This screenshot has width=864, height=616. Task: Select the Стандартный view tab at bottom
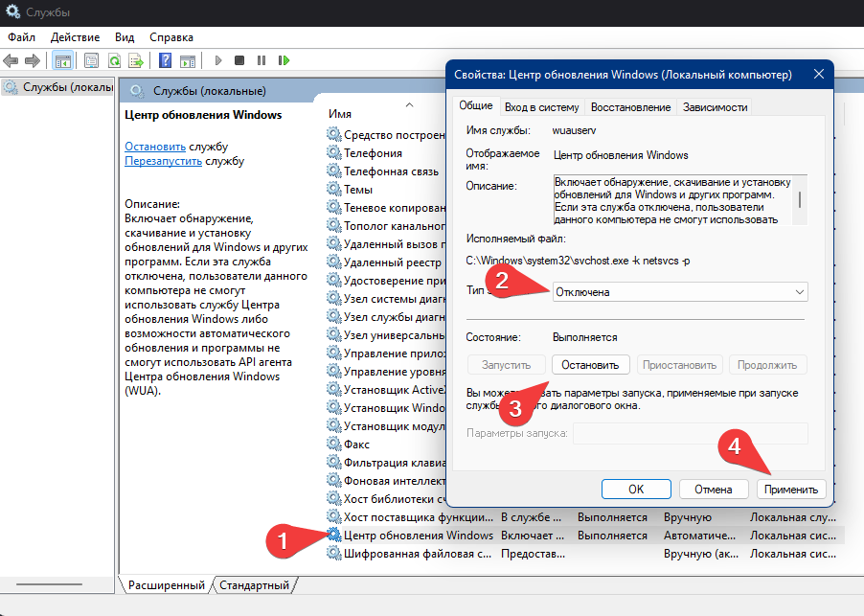(254, 585)
